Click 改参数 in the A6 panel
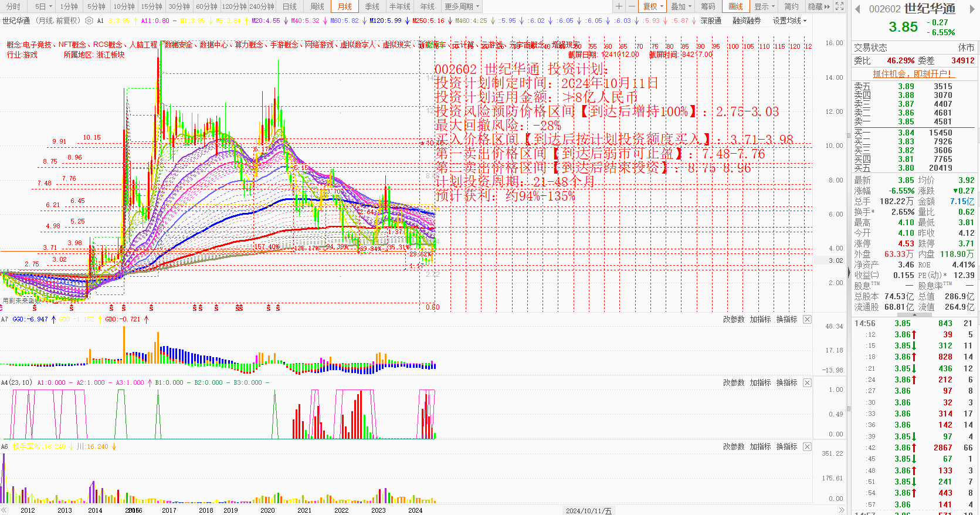Image resolution: width=980 pixels, height=515 pixels. (734, 446)
